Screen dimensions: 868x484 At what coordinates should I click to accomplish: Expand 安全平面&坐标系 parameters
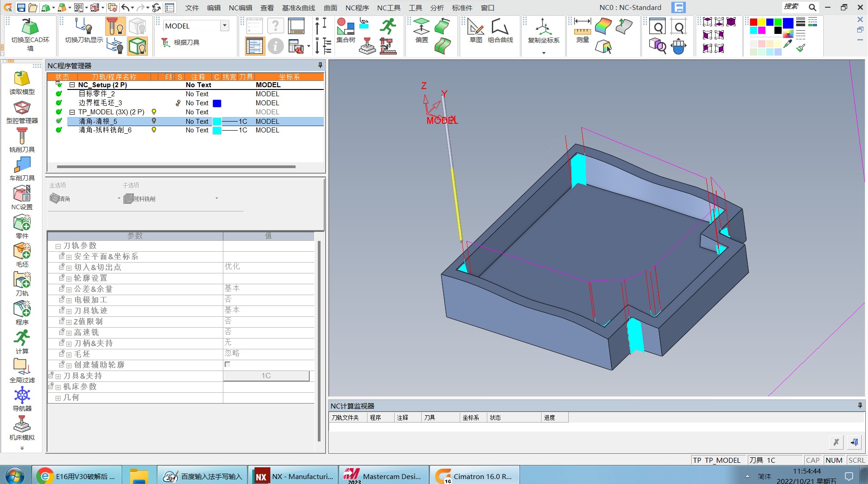click(x=69, y=257)
